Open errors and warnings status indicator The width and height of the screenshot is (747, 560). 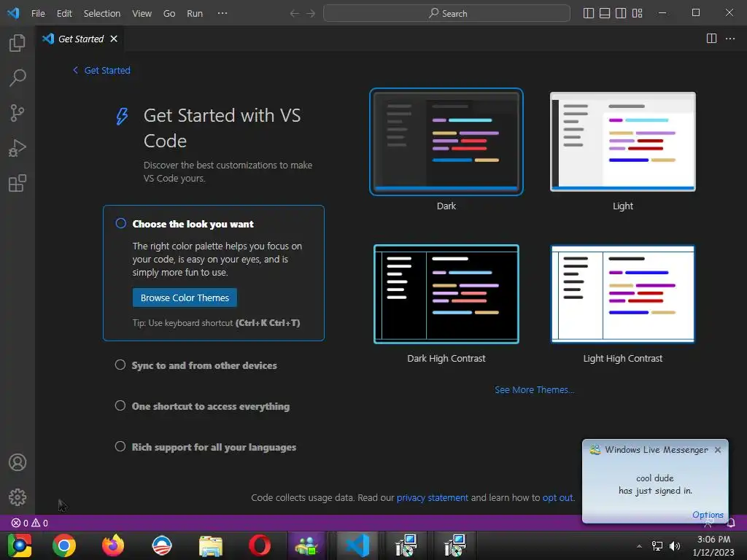[x=29, y=523]
